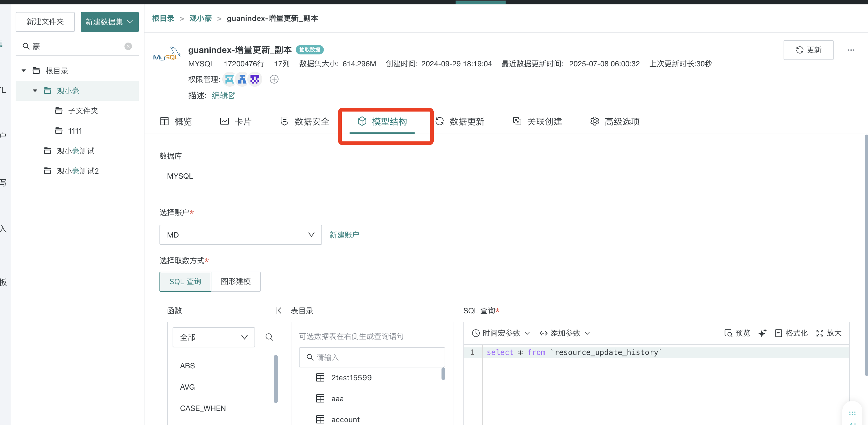Switch to the 关联创建 tab
This screenshot has height=425, width=868.
coord(537,121)
